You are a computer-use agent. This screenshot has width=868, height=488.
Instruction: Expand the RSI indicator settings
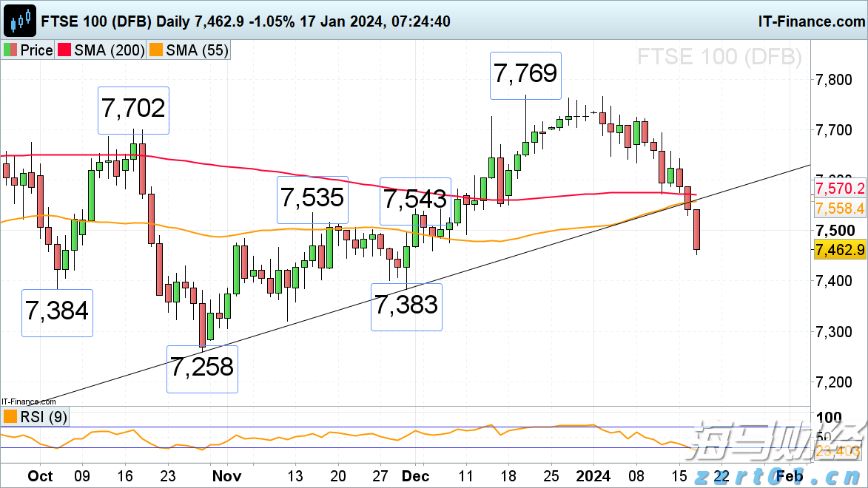44,416
